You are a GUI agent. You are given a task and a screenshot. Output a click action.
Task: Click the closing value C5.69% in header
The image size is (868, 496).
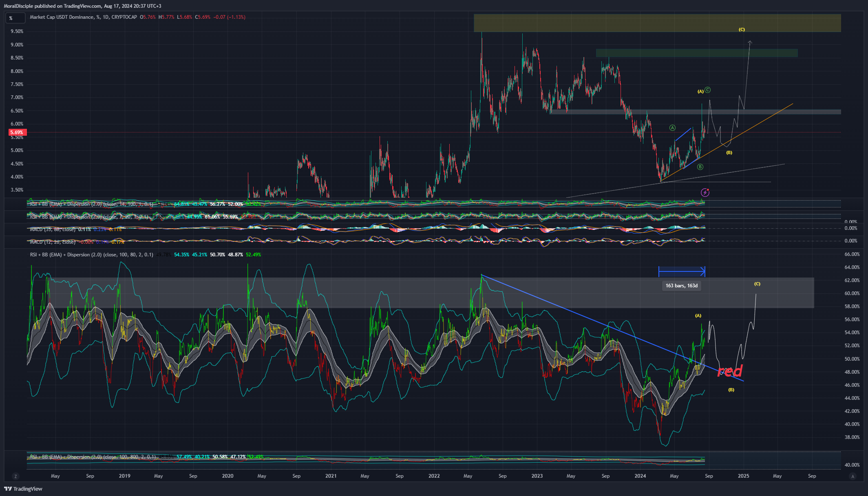tap(203, 17)
